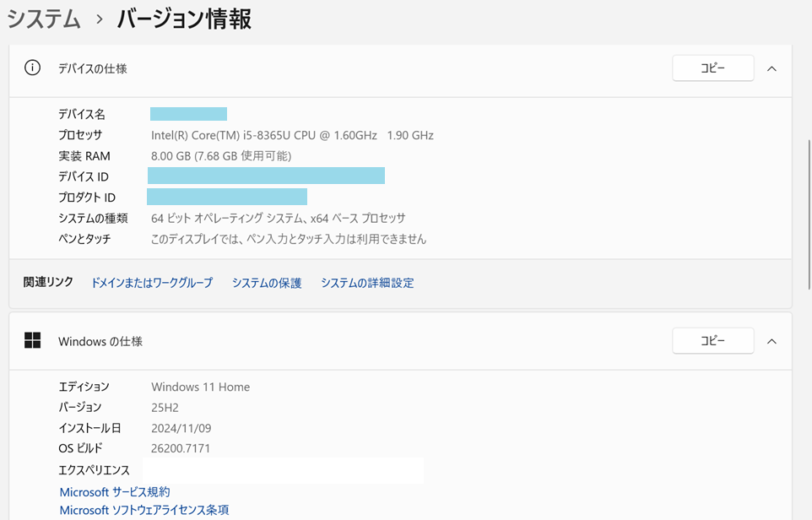Select the ペンとタッチ description text
812x520 pixels.
point(289,239)
